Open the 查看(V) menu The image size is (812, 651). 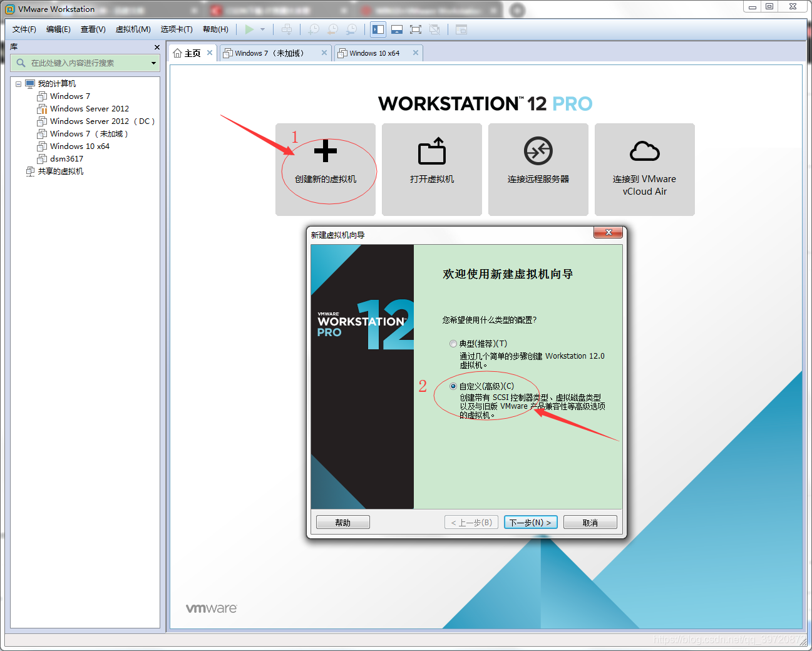(x=93, y=29)
